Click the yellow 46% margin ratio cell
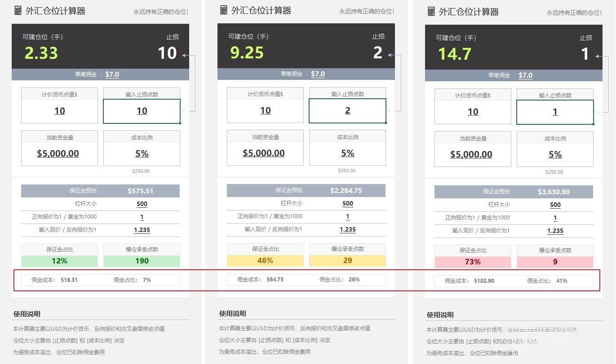 point(265,260)
